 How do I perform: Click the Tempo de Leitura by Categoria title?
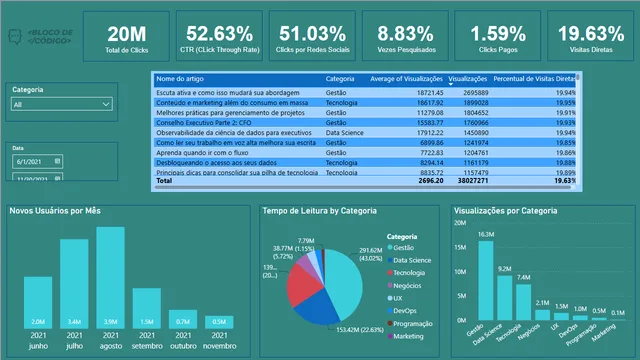coord(320,211)
